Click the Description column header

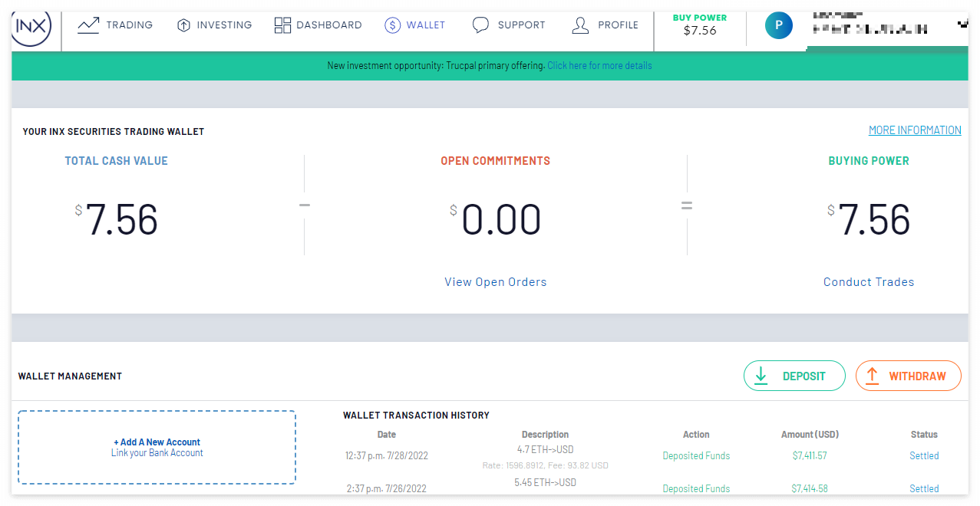(546, 435)
